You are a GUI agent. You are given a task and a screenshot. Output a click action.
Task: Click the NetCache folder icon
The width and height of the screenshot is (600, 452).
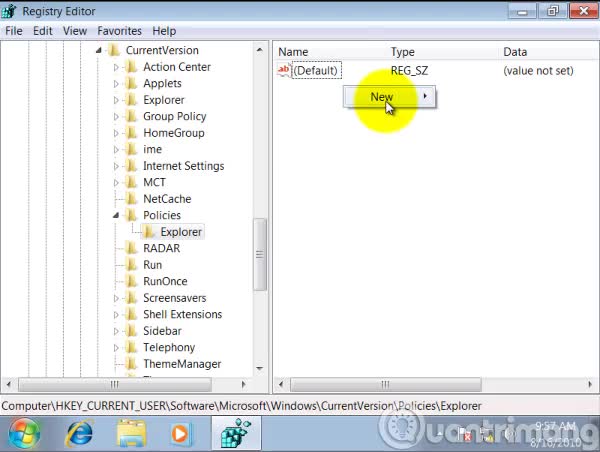pos(132,199)
